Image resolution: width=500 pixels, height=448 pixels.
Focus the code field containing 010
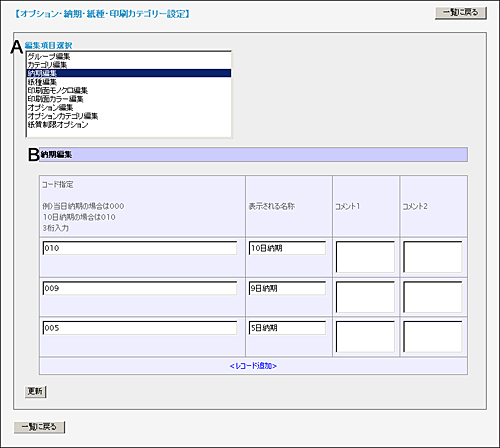point(140,248)
